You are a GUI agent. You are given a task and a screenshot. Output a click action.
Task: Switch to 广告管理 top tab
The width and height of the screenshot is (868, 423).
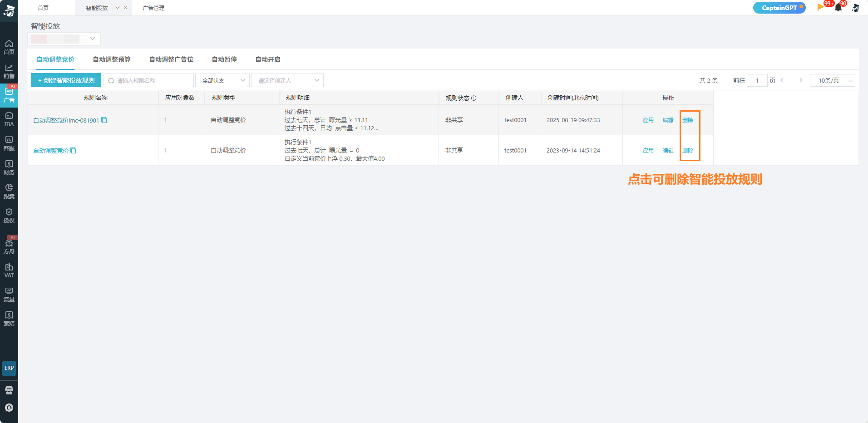[x=153, y=8]
